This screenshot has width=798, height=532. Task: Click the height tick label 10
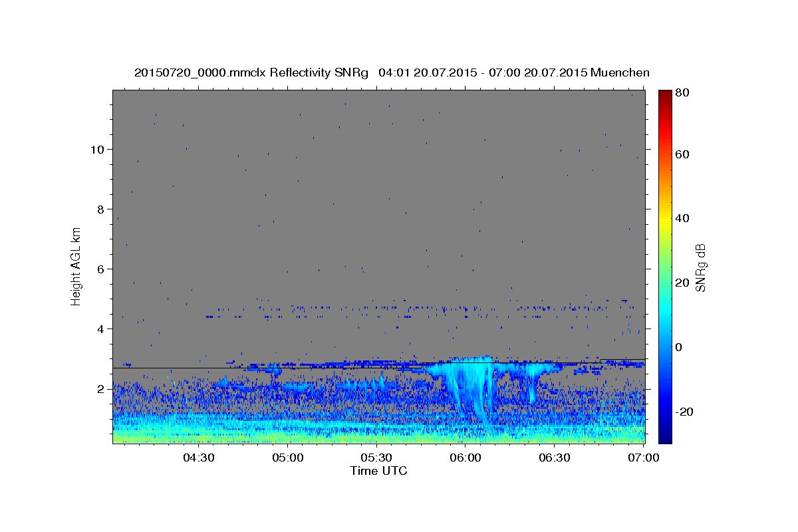[x=97, y=149]
